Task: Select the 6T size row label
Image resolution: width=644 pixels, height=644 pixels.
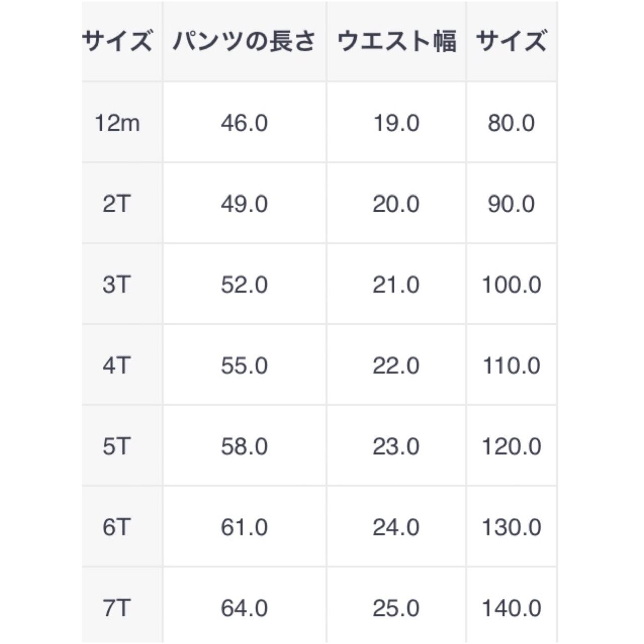Action: [116, 528]
